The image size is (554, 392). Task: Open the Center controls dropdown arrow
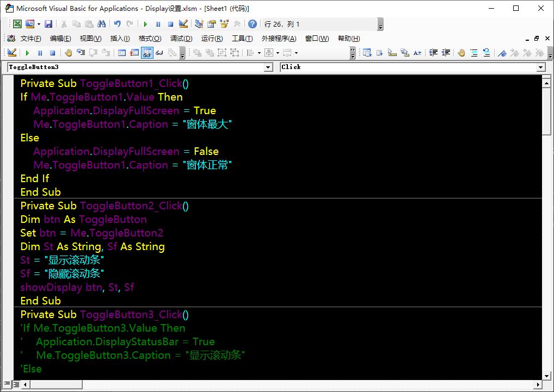click(x=278, y=53)
